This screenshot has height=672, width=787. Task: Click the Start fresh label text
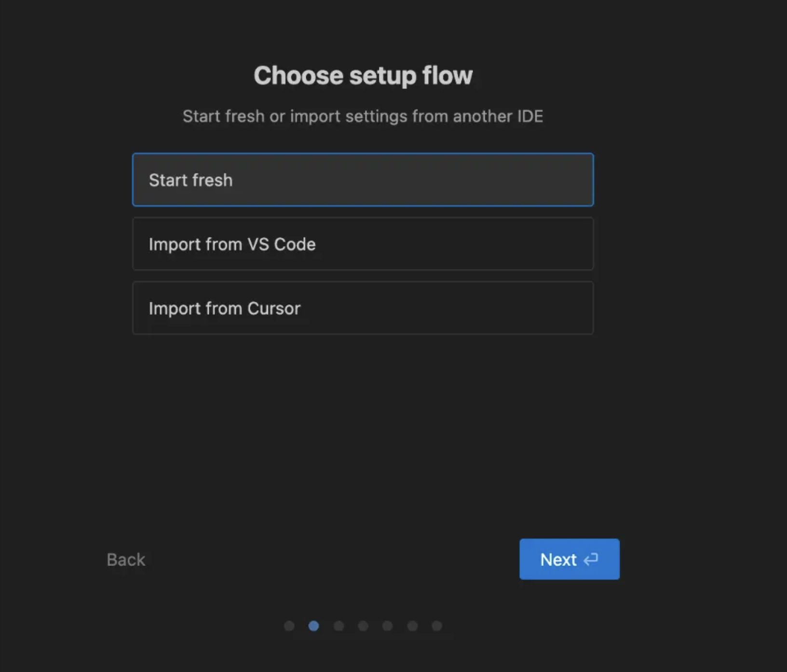point(191,180)
